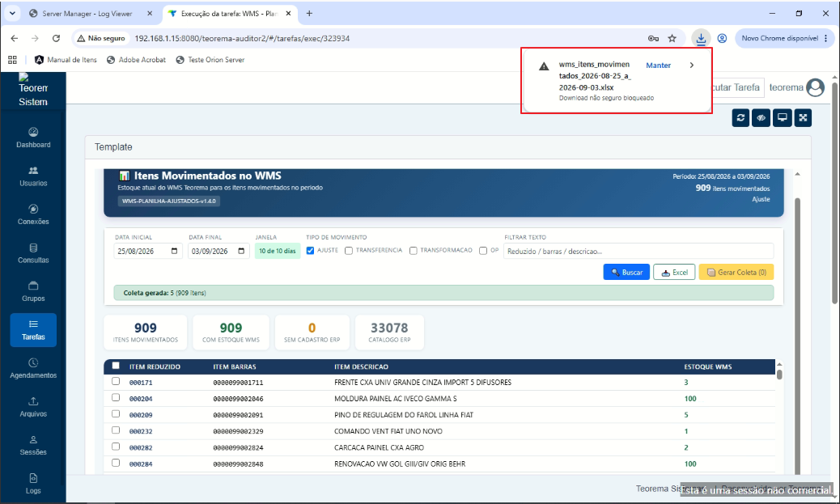The image size is (840, 504).
Task: Open Manual de Itens bookmark
Action: pos(66,60)
